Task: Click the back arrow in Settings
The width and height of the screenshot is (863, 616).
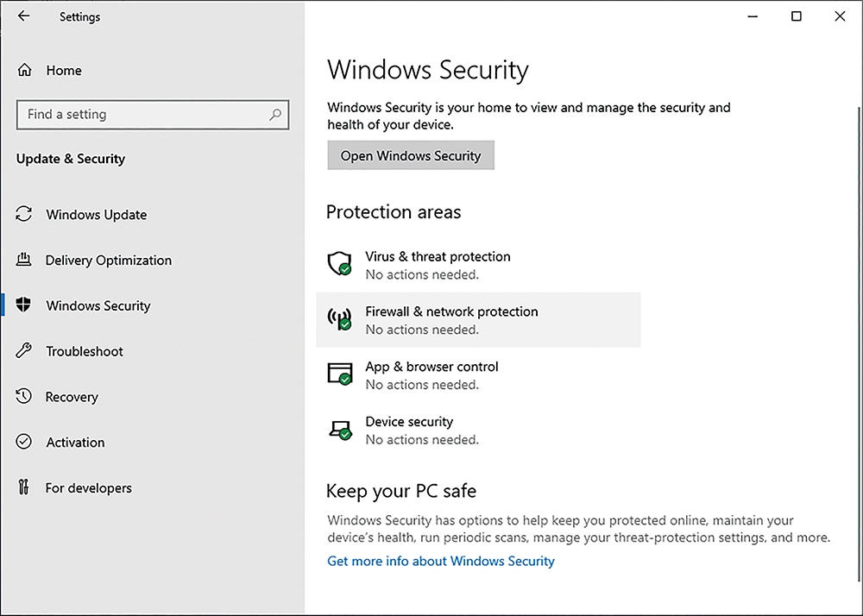Action: click(x=23, y=16)
